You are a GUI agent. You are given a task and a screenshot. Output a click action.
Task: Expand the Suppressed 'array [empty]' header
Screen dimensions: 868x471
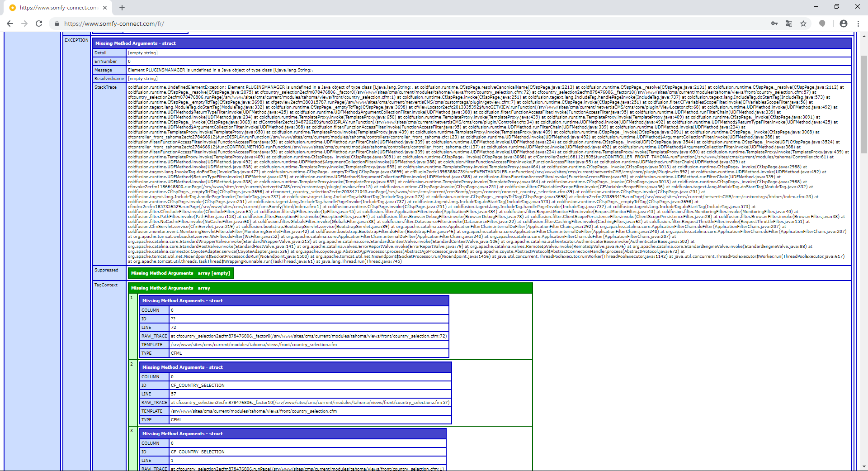pyautogui.click(x=180, y=273)
